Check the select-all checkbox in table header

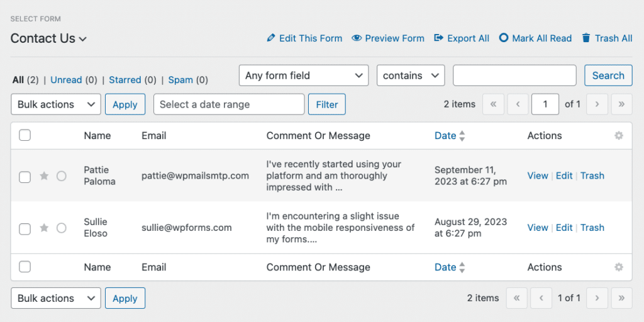pyautogui.click(x=25, y=135)
